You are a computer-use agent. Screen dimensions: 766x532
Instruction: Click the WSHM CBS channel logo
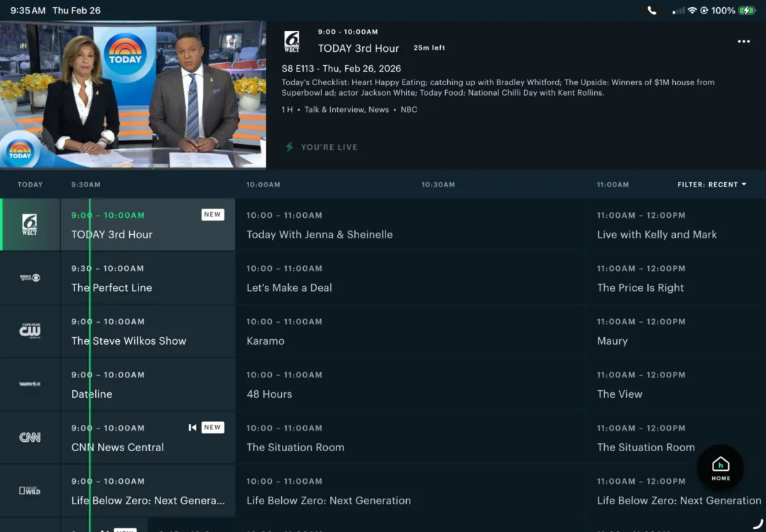click(29, 277)
